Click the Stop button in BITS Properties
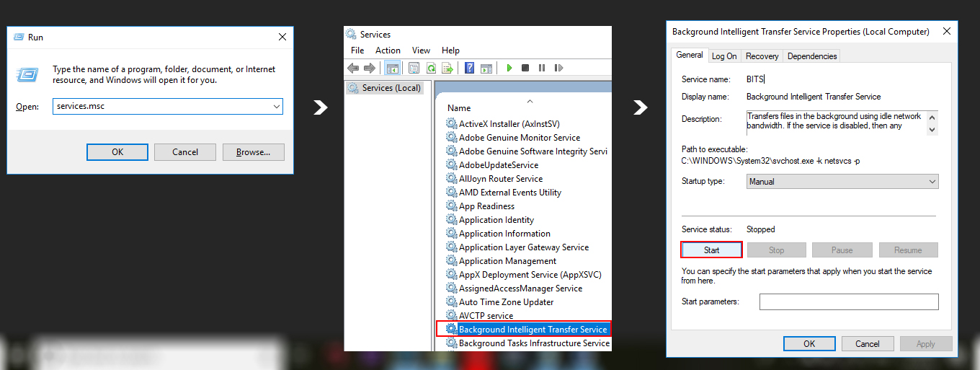Viewport: 980px width, 370px height. click(x=776, y=250)
